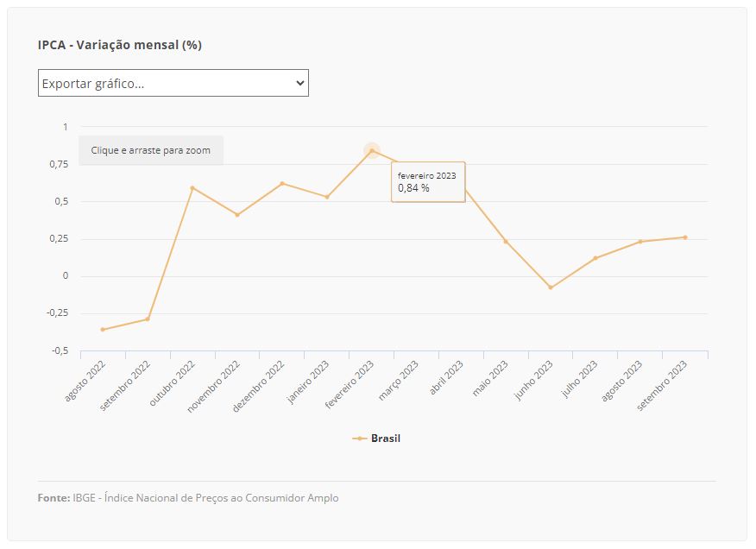Toggle the Brasil series in the legend
Screen dimensions: 756x549
(x=376, y=438)
